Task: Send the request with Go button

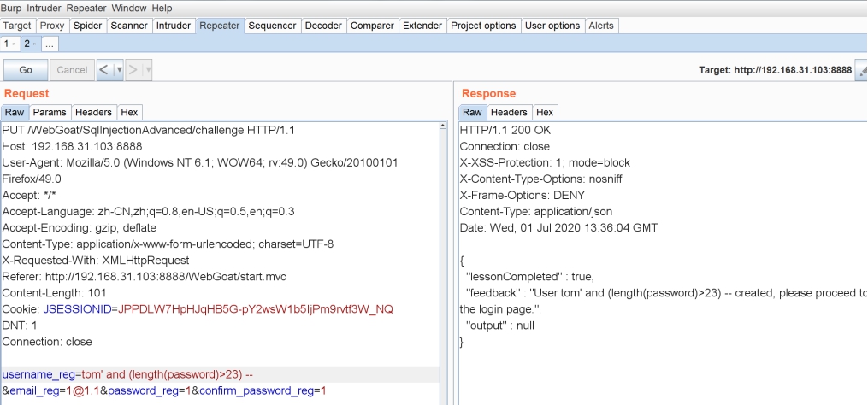Action: pyautogui.click(x=26, y=70)
